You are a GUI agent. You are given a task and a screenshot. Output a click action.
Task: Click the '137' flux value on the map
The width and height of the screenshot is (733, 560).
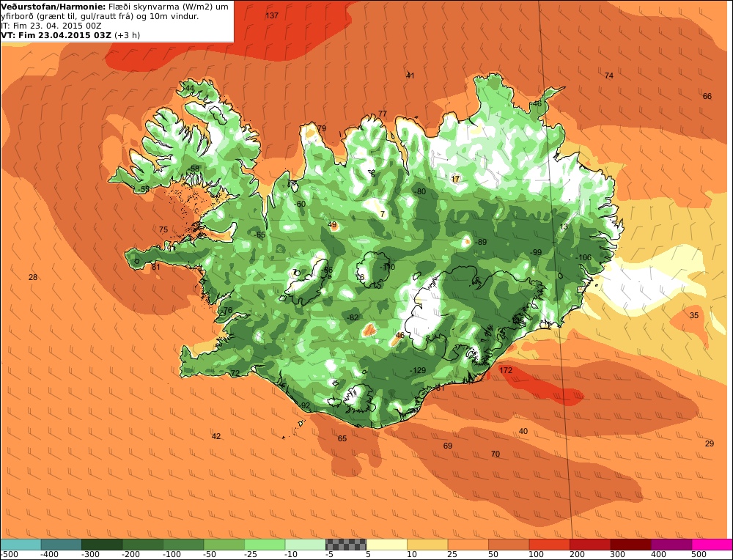(x=272, y=15)
